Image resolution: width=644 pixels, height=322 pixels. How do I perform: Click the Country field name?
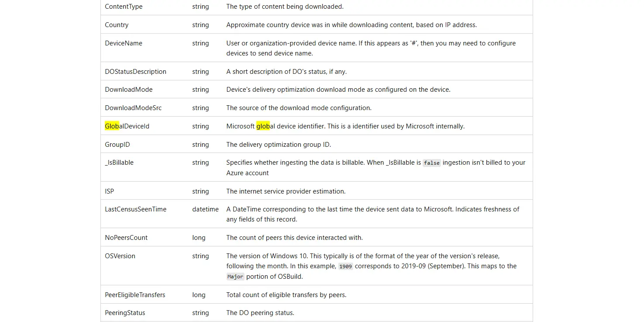pos(117,25)
